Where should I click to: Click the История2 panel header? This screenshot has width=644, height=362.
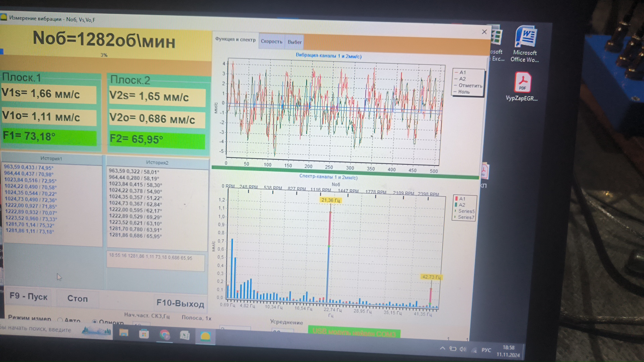(x=157, y=163)
